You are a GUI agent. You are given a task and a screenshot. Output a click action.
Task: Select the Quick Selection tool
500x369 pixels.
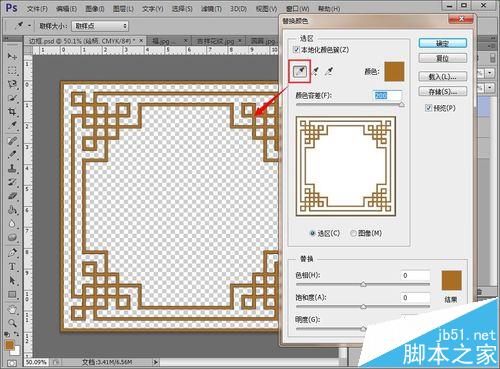point(12,98)
